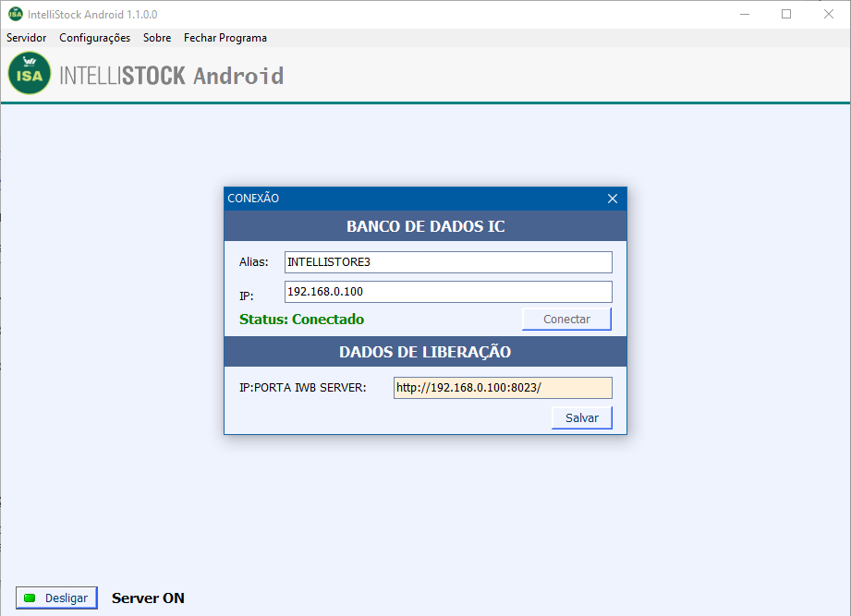Close the CONEXÃO dialog
Image resolution: width=851 pixels, height=616 pixels.
click(x=612, y=199)
